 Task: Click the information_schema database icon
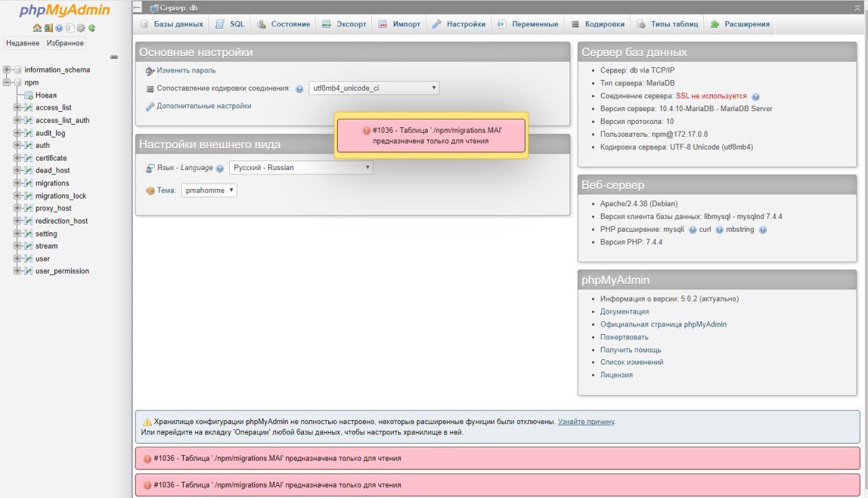coord(18,70)
